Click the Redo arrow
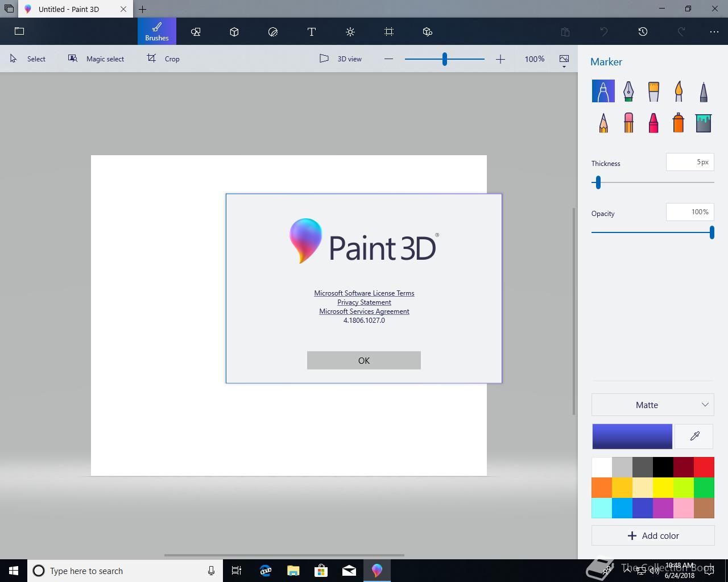Screen dimensions: 728x582 click(x=681, y=32)
